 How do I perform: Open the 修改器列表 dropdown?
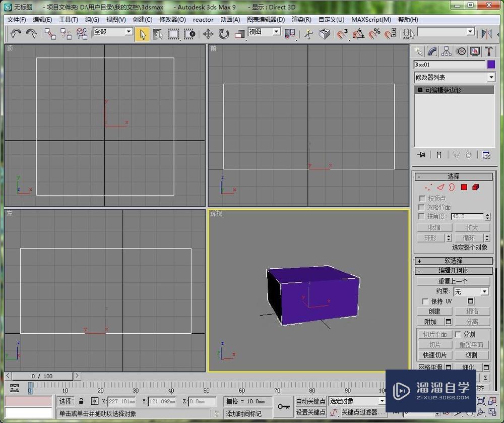[x=455, y=78]
